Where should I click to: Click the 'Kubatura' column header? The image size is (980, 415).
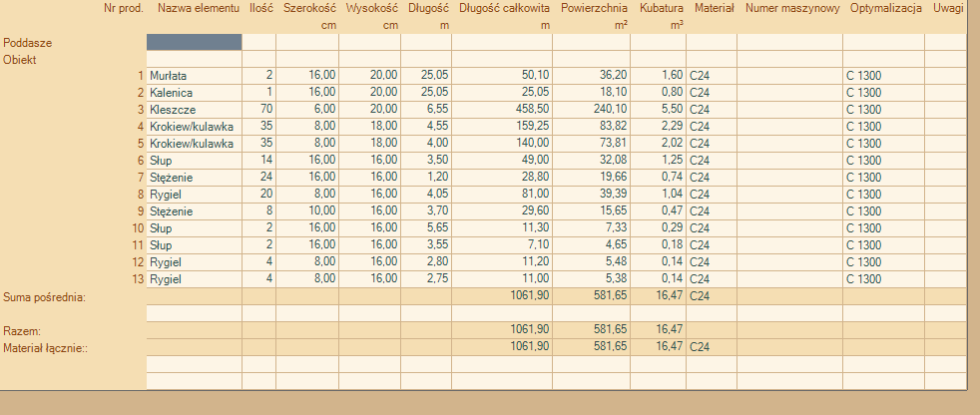coord(659,9)
